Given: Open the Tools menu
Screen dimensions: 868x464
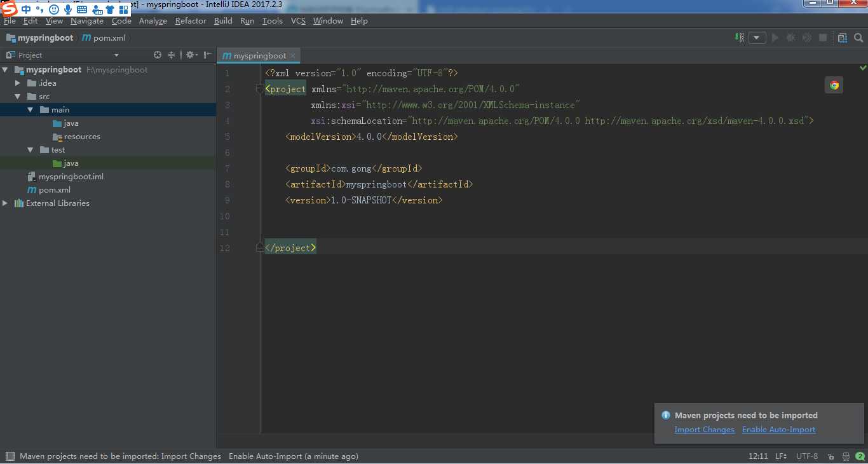Looking at the screenshot, I should [x=273, y=21].
